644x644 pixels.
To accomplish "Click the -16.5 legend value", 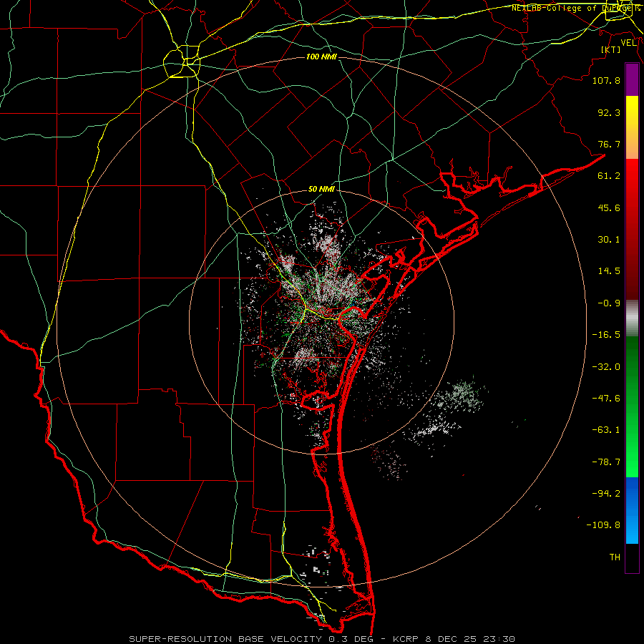I will click(606, 335).
